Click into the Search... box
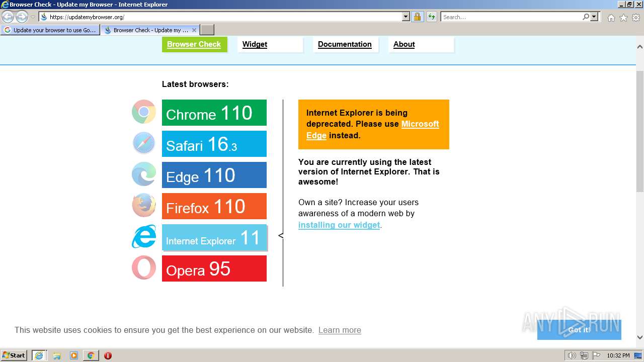The image size is (644, 362). coord(511,17)
